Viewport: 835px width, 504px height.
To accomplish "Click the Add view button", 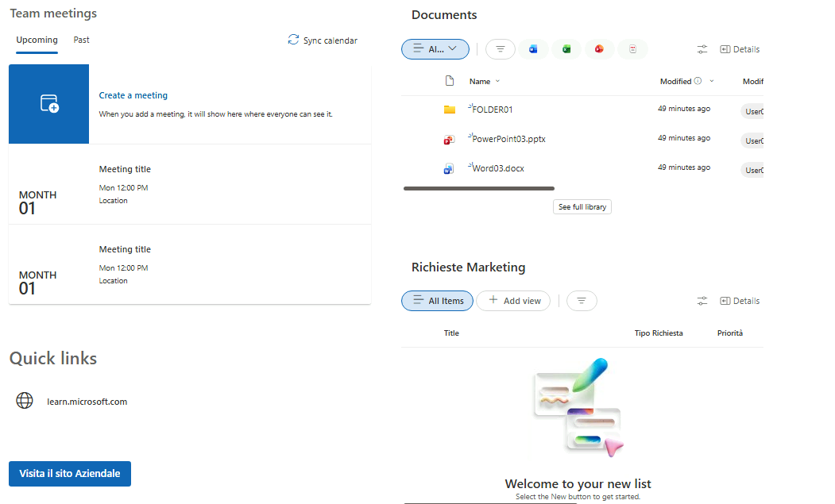I will pyautogui.click(x=514, y=302).
